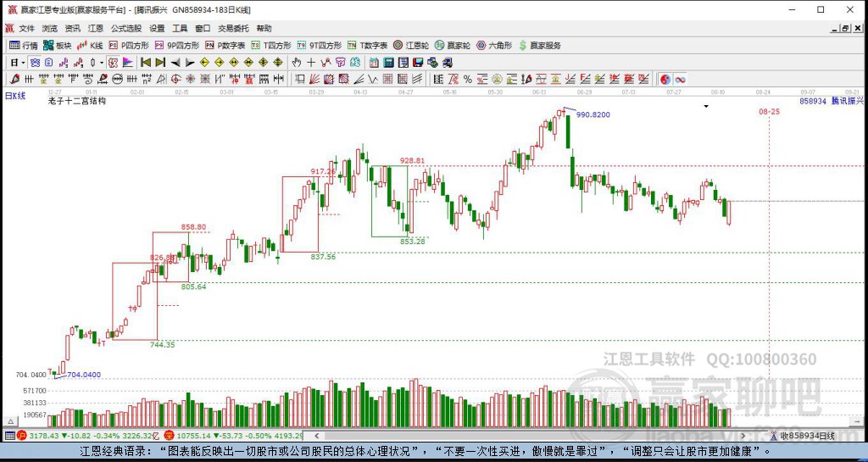Select the zigzag wave line tool
The width and height of the screenshot is (868, 462).
pos(373,80)
